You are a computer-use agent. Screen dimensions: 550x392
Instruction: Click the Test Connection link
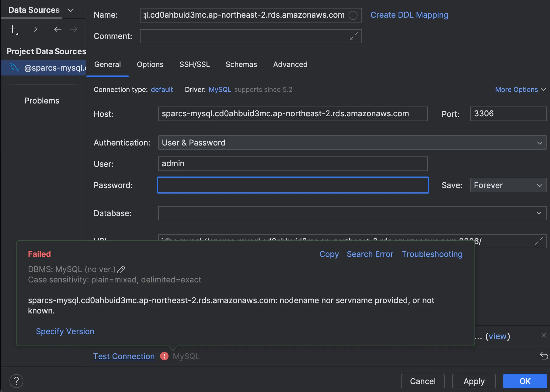click(124, 356)
